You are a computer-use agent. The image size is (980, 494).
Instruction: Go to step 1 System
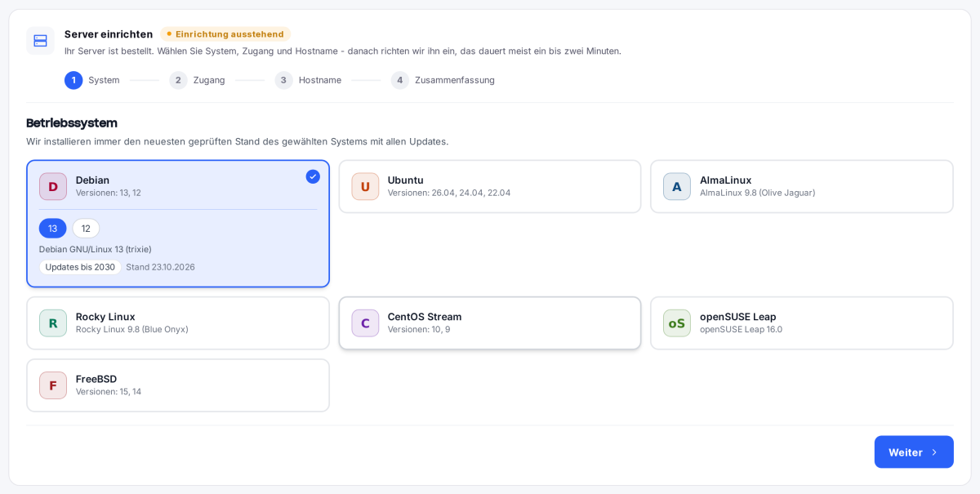[x=92, y=80]
